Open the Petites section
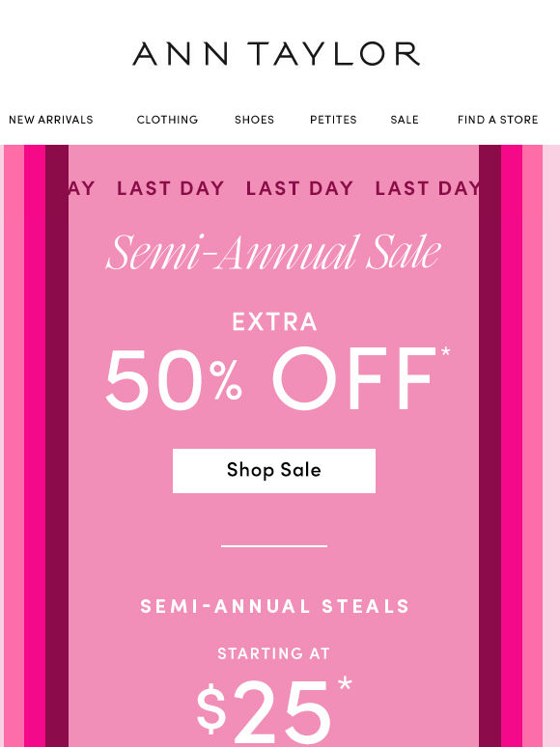The height and width of the screenshot is (747, 560). (x=333, y=120)
